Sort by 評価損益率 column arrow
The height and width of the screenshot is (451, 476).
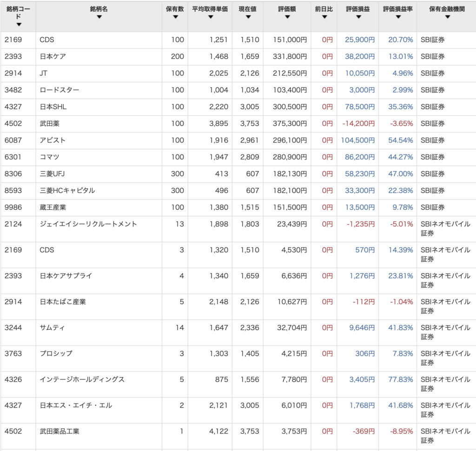398,17
